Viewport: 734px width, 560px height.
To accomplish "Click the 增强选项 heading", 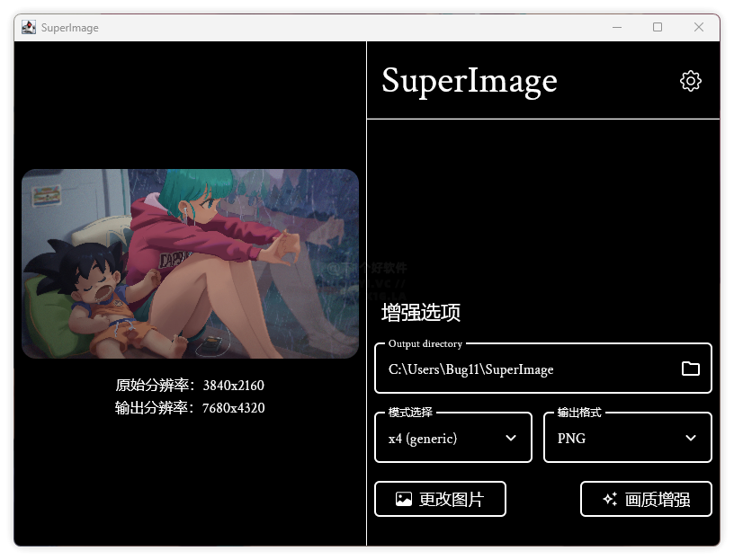I will pyautogui.click(x=421, y=312).
